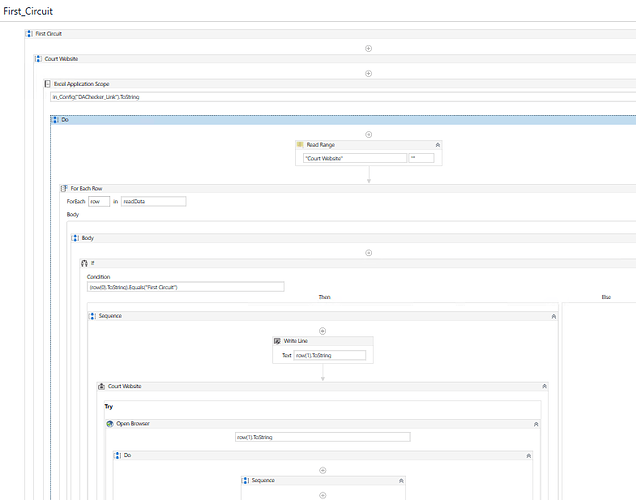Select the Excel Application Scope header text
The image size is (636, 500).
pyautogui.click(x=82, y=84)
